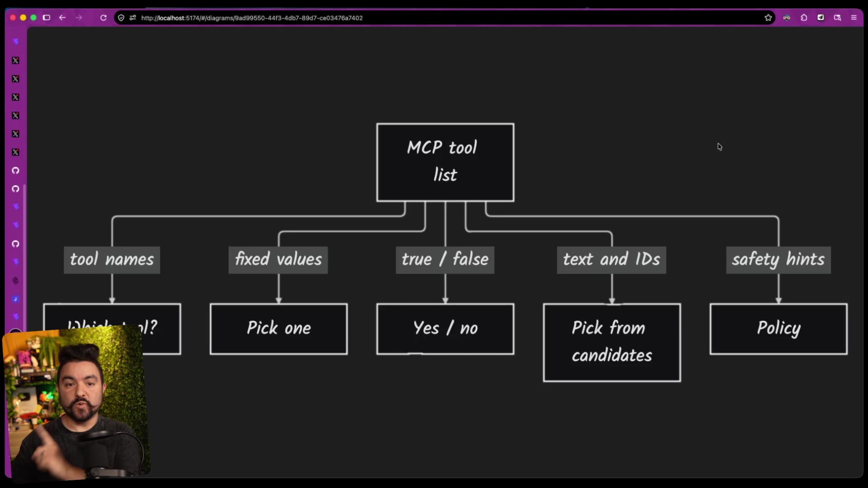Click the 'fixed values' edge label
This screenshot has width=868, height=488.
(x=278, y=260)
